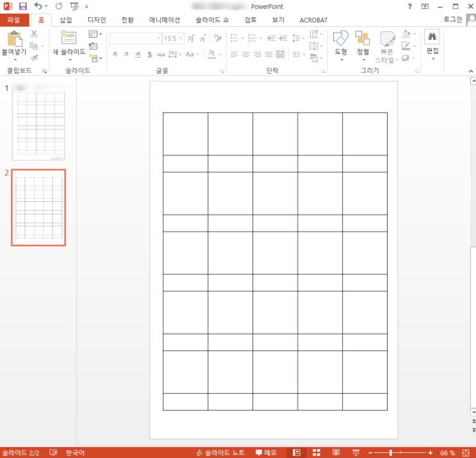Screen dimensions: 476x458
Task: Toggle slide notes pane in status bar
Action: tap(220, 453)
